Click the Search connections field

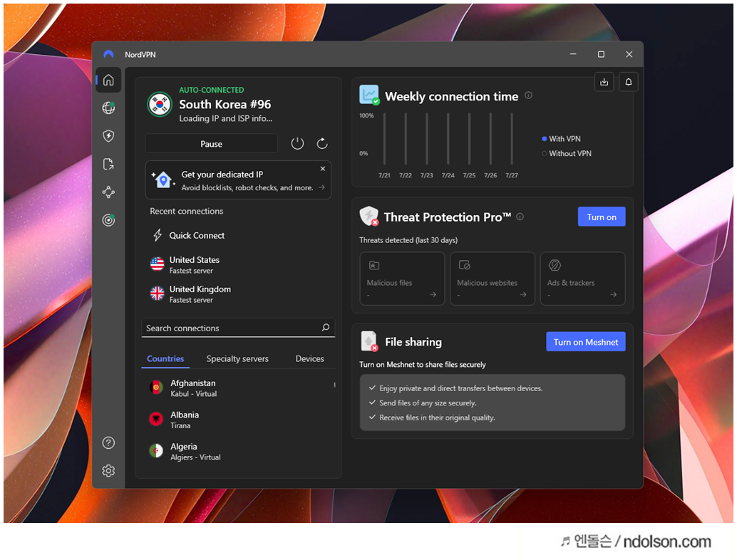(238, 328)
